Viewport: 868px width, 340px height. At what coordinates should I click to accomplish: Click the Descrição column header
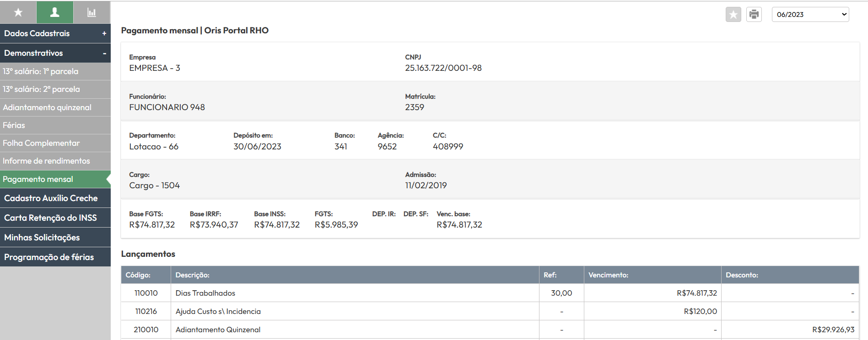[x=355, y=275]
